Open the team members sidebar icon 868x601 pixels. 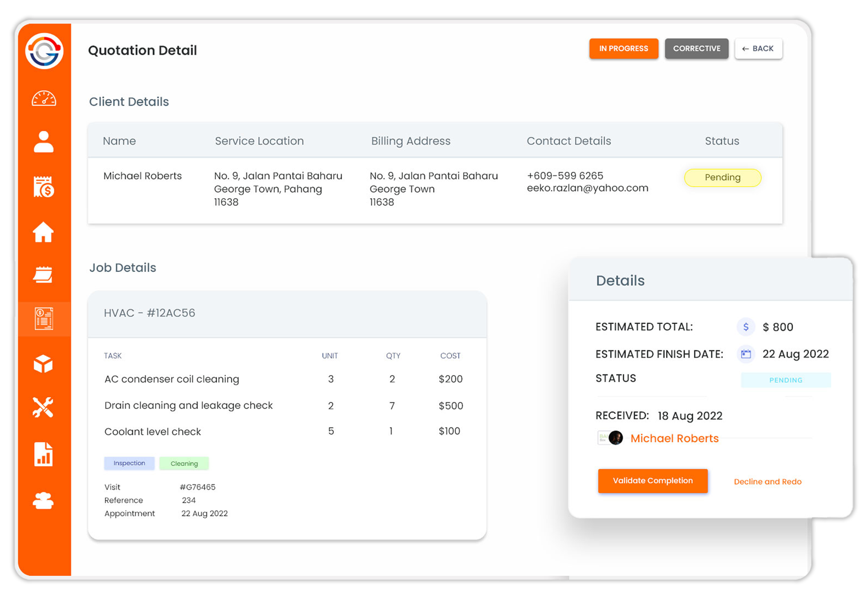43,501
